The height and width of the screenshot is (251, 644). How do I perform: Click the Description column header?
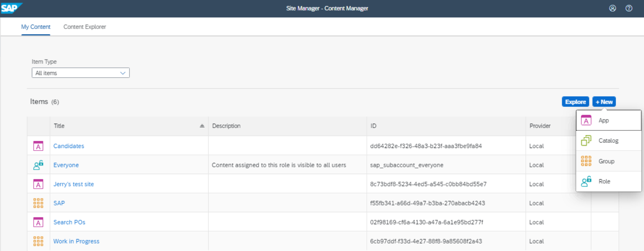tap(287, 126)
